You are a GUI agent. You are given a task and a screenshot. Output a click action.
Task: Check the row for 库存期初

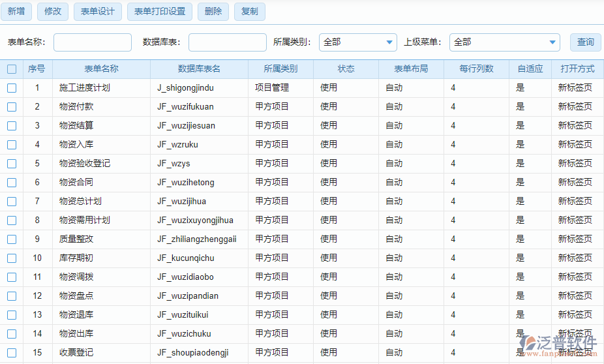[12, 258]
